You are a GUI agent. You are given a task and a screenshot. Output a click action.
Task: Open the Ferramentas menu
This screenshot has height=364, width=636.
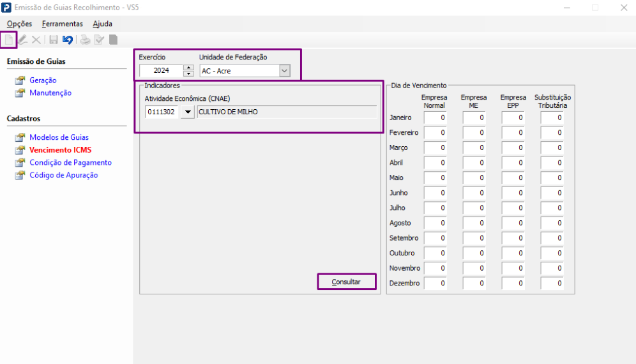coord(62,24)
